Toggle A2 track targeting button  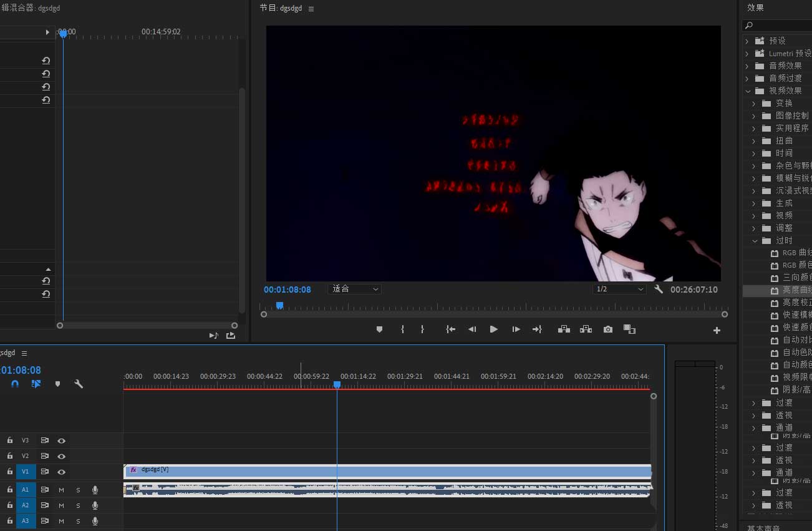(26, 505)
